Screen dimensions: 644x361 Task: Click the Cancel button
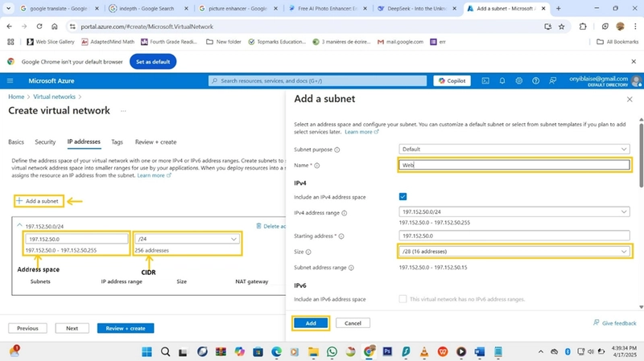pos(353,323)
